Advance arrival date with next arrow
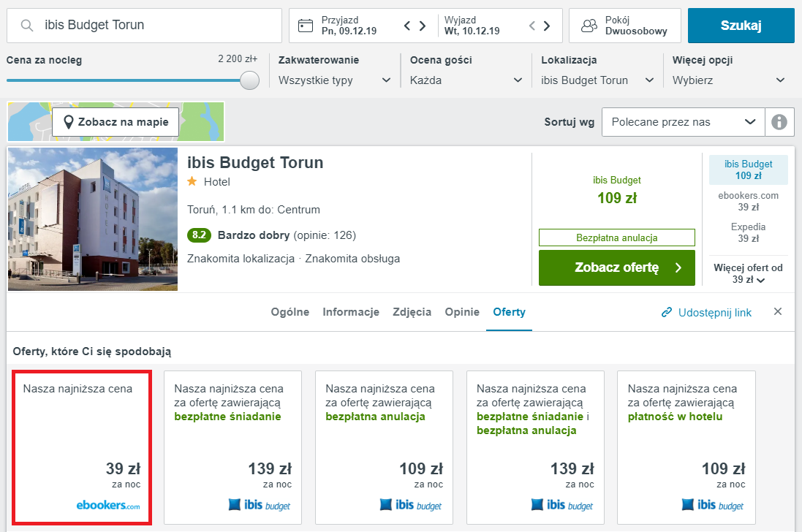The width and height of the screenshot is (802, 532). pyautogui.click(x=423, y=26)
